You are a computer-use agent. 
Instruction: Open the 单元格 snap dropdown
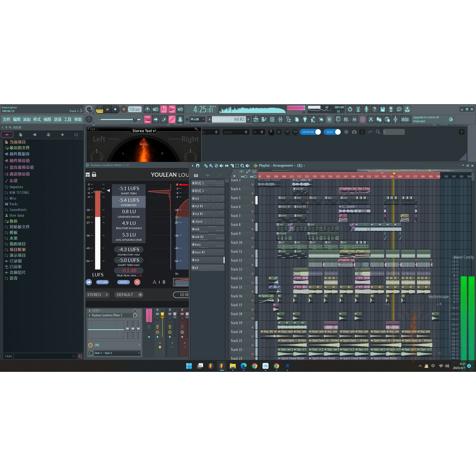coord(198,119)
